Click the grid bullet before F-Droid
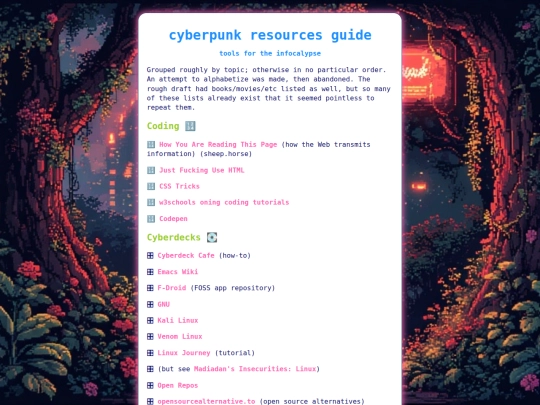540x405 pixels. [150, 288]
